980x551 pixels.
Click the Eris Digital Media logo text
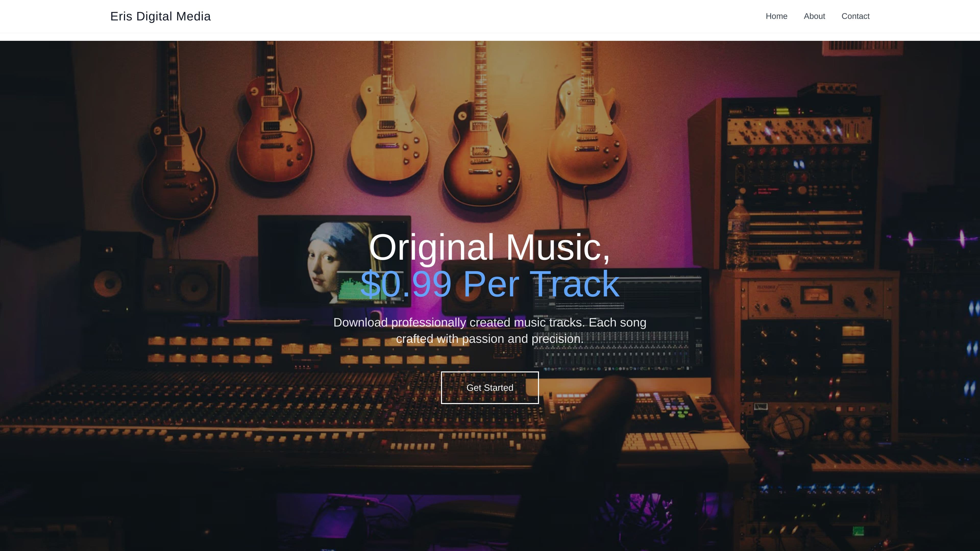[160, 16]
